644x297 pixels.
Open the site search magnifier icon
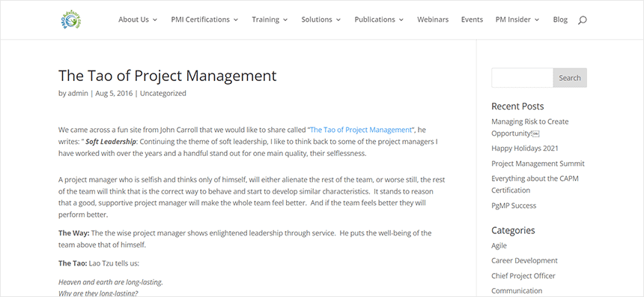[x=582, y=19]
